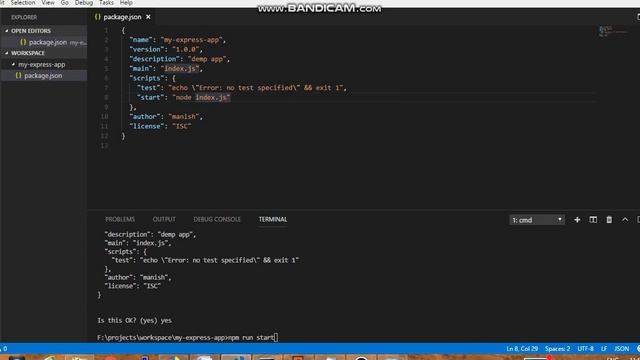Switch to the DEBUG CONSOLE tab
Screen dimensions: 640x360
click(x=217, y=220)
